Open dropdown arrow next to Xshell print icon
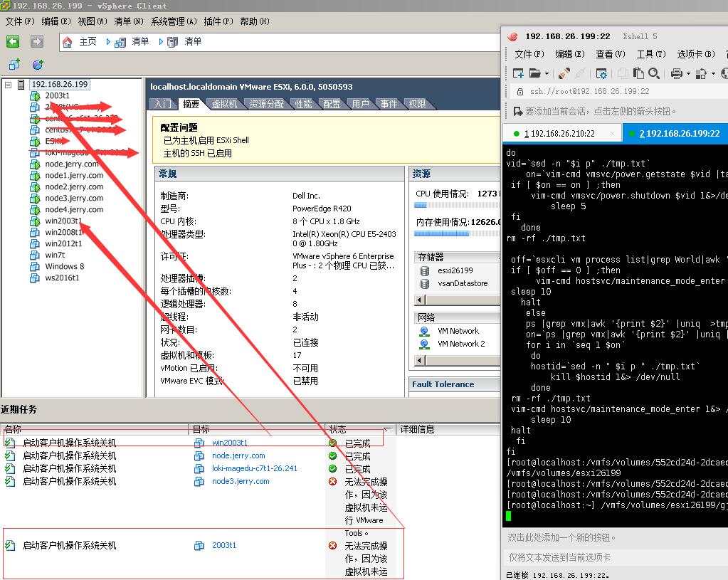The height and width of the screenshot is (580, 728). (x=688, y=74)
